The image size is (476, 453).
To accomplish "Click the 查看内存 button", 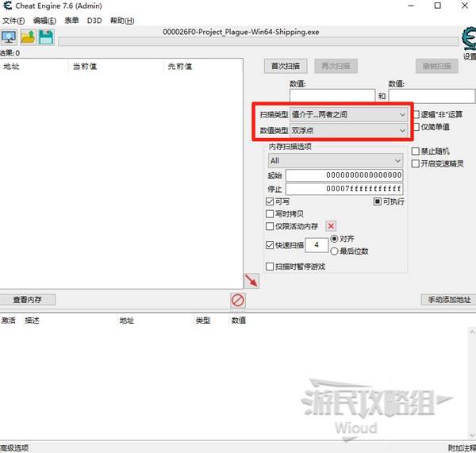I will click(x=28, y=300).
